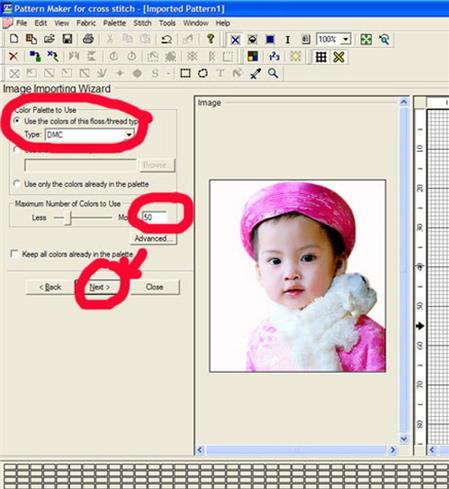Open the Stitch menu
449x489 pixels.
click(142, 23)
